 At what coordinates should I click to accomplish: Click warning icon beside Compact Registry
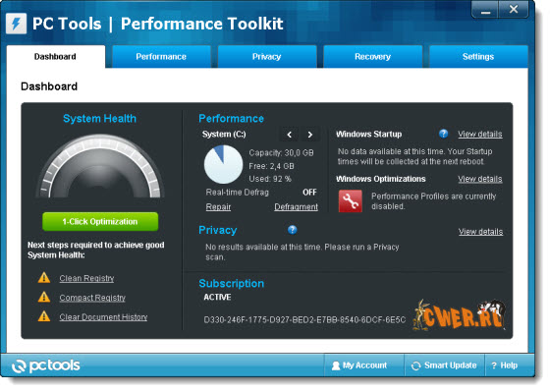44,298
